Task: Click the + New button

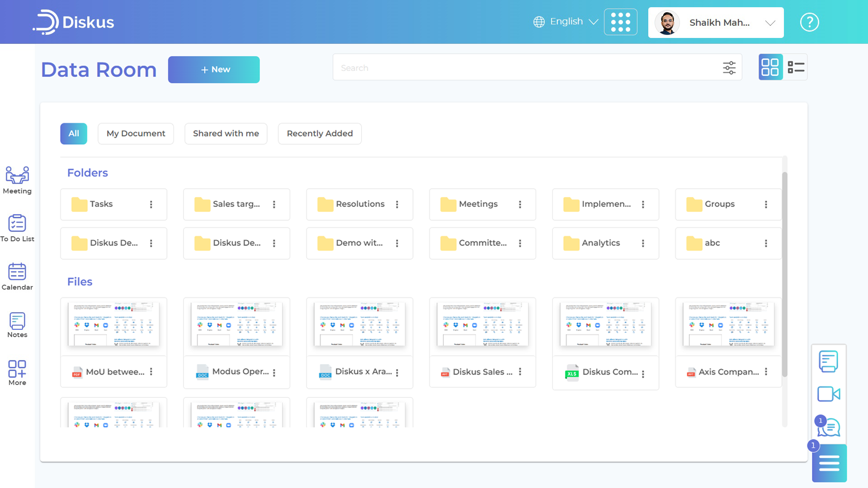Action: coord(214,70)
